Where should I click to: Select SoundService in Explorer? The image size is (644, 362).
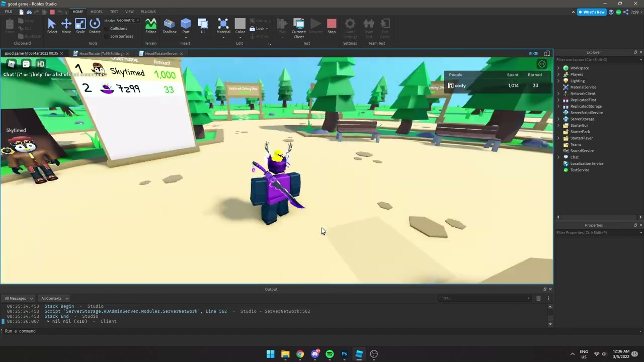coord(582,151)
